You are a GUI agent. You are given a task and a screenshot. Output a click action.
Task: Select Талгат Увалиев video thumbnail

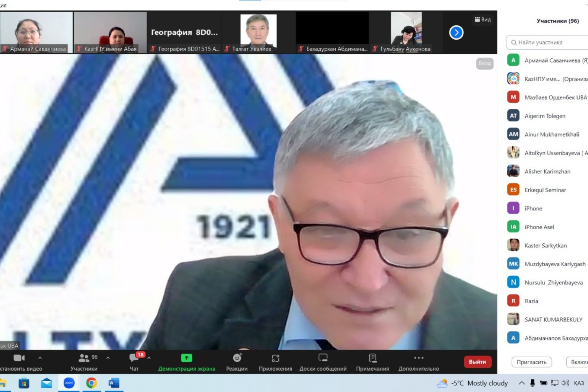click(258, 32)
